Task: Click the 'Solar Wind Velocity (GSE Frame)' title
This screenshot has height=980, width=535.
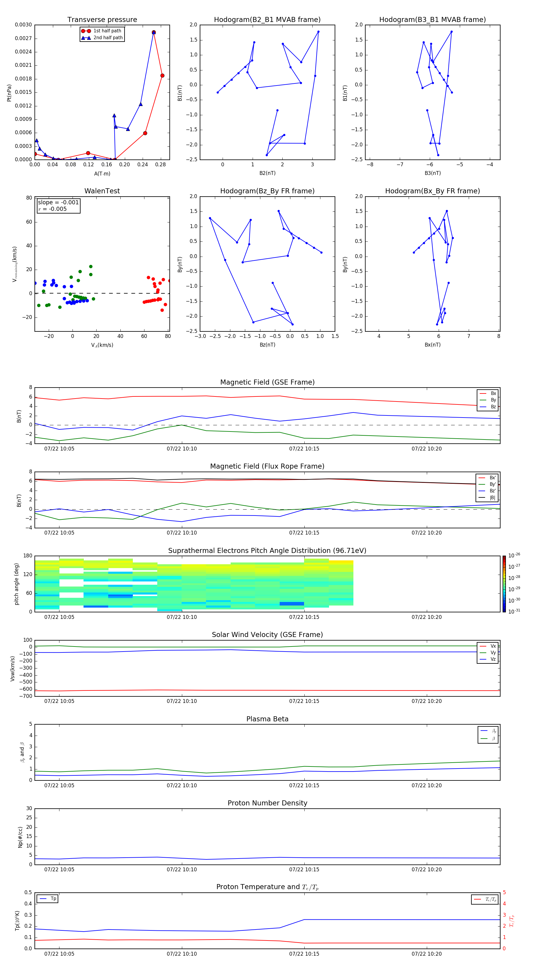Action: (267, 635)
